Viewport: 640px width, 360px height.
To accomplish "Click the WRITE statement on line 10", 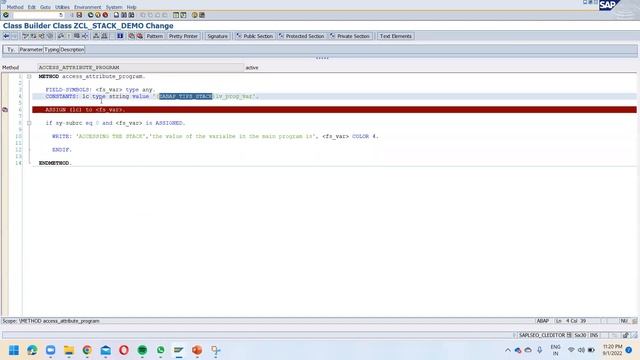I will point(216,136).
